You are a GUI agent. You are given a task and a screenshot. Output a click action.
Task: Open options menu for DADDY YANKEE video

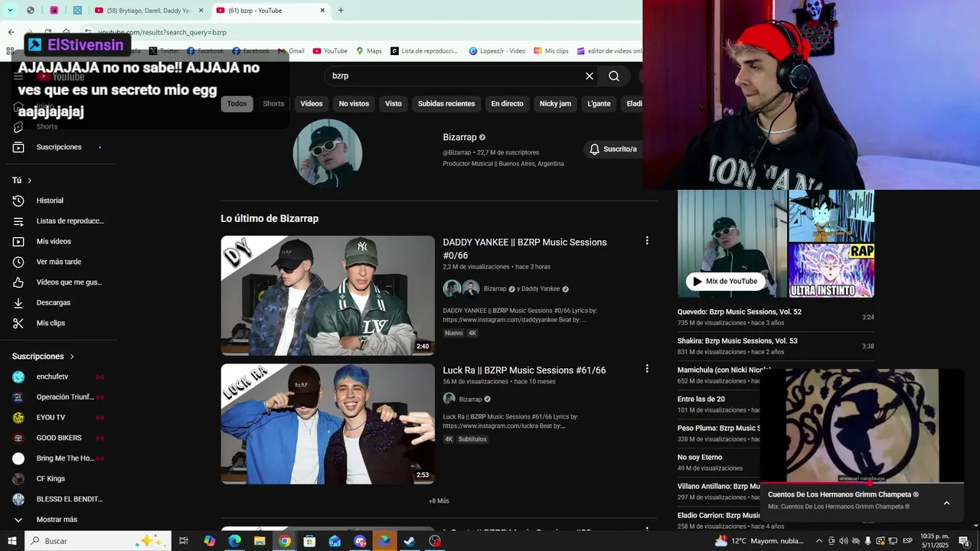pos(647,240)
